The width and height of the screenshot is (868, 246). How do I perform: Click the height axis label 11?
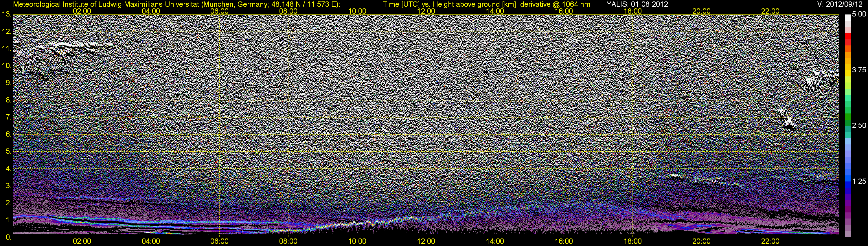coord(6,49)
